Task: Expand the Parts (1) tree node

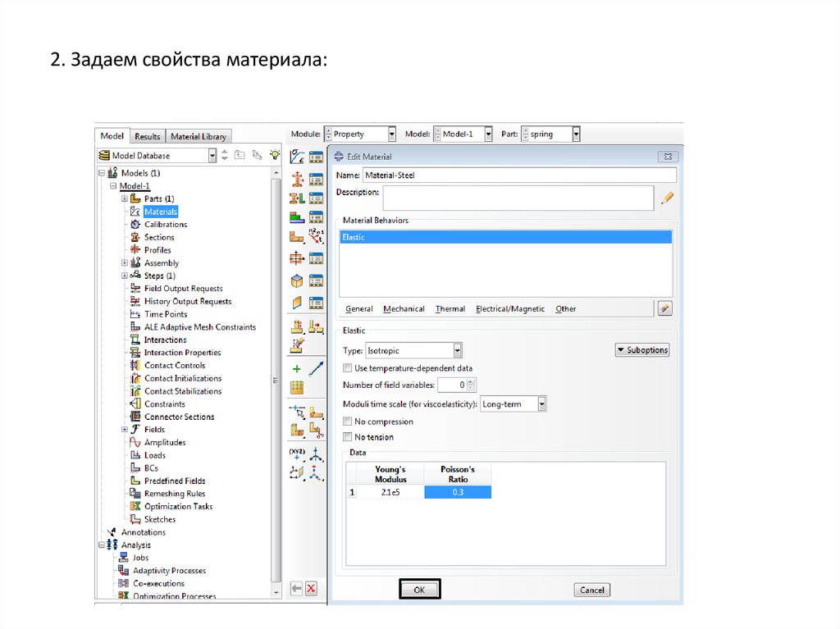Action: (125, 198)
